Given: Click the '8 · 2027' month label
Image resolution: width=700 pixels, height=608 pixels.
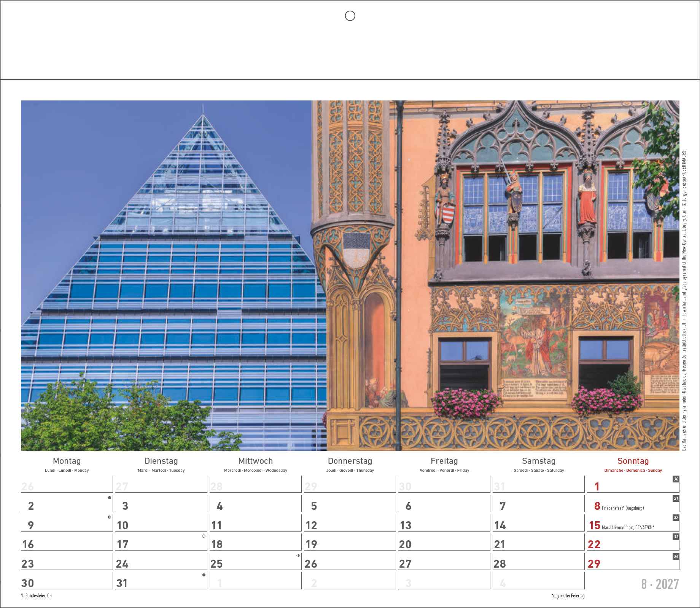Looking at the screenshot, I should click(x=660, y=584).
